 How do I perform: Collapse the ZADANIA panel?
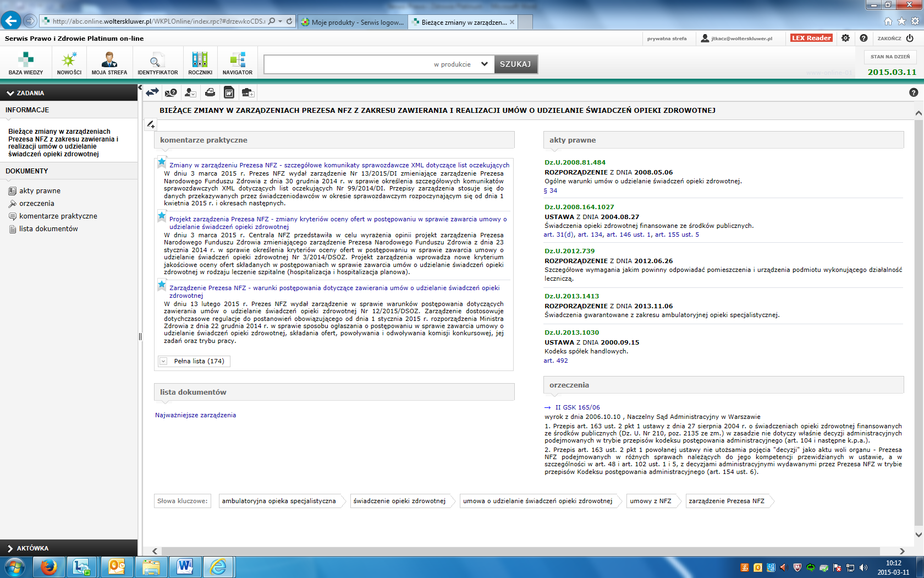pyautogui.click(x=69, y=93)
